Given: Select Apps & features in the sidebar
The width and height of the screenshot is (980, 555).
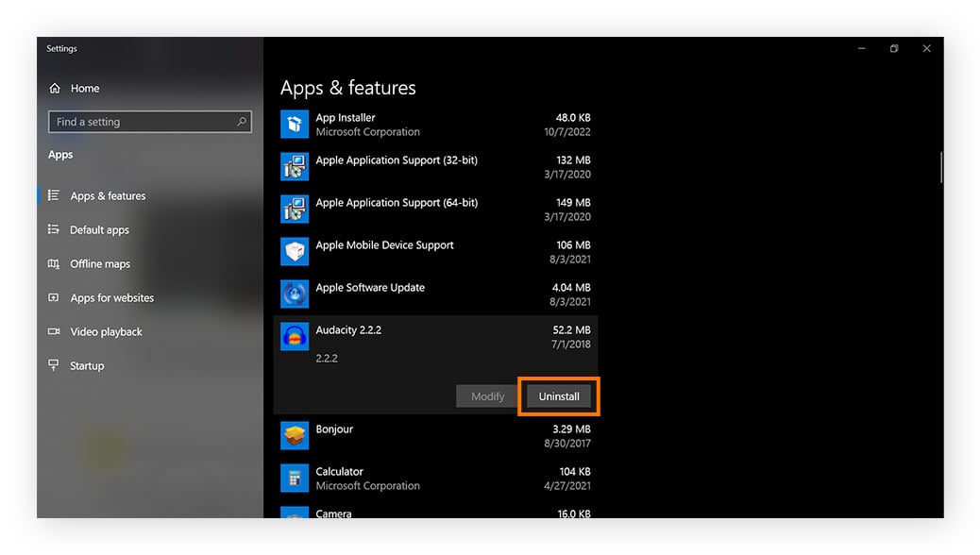Looking at the screenshot, I should click(107, 195).
